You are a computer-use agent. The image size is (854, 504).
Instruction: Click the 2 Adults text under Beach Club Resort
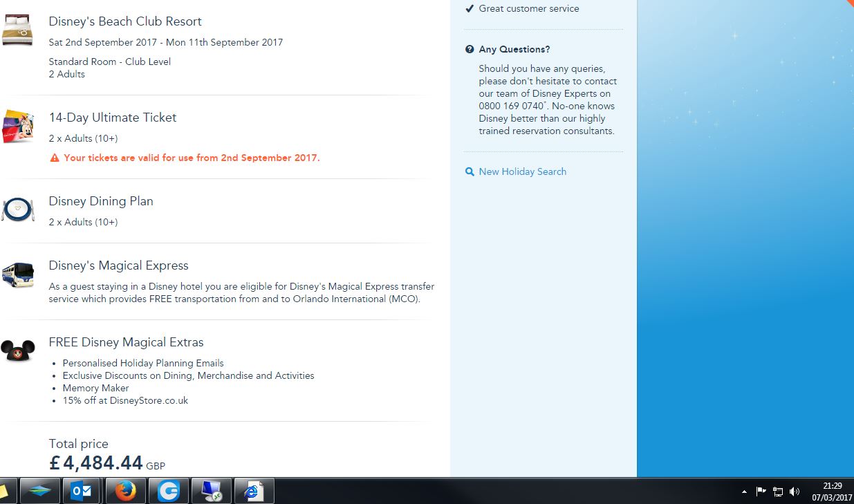(x=66, y=74)
